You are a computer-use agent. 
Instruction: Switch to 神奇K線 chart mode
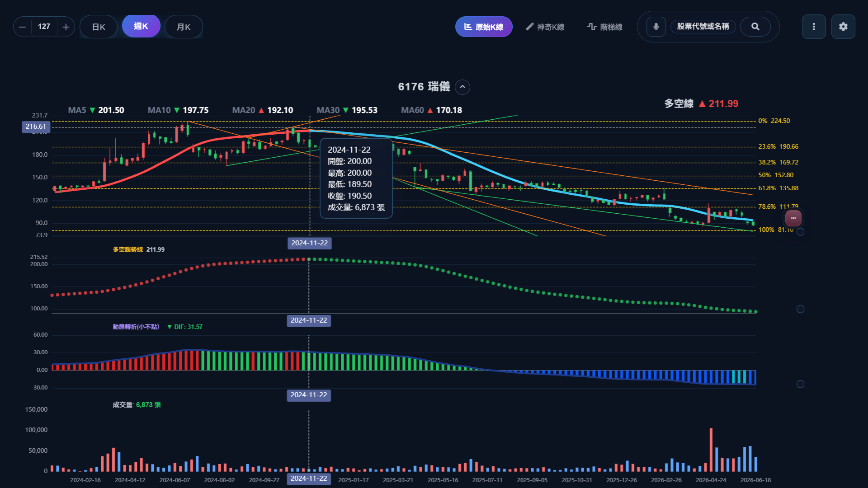pos(545,27)
